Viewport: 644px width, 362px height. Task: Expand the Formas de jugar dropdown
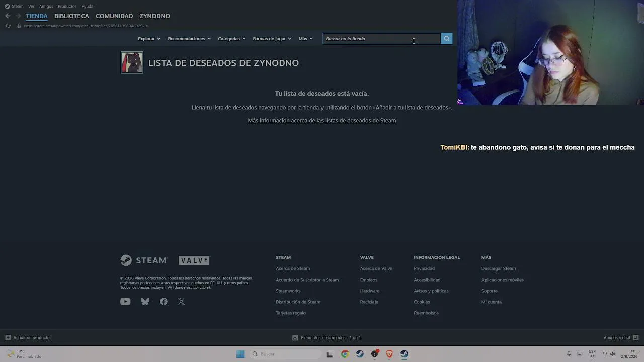coord(272,39)
